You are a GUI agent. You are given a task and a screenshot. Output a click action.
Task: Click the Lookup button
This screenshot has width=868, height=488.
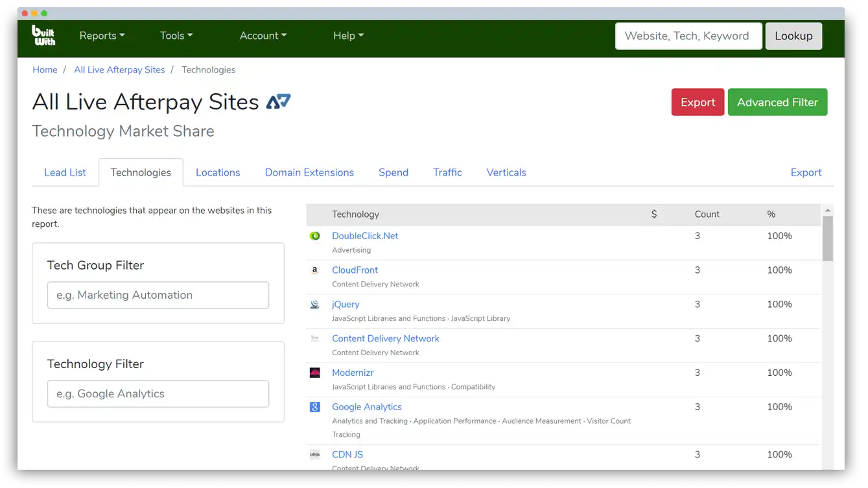coord(793,36)
